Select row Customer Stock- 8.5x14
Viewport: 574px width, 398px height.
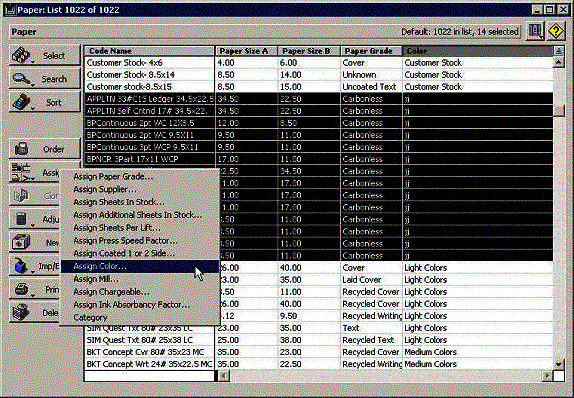[318, 75]
